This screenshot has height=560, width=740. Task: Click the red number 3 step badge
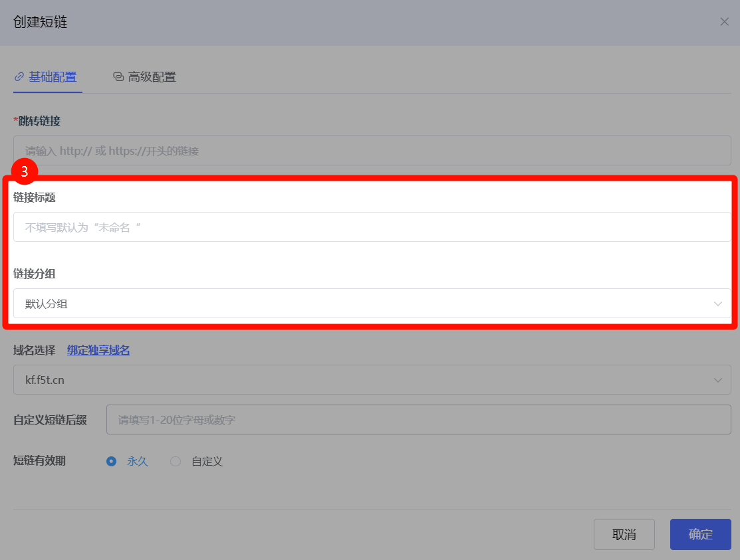[x=25, y=171]
